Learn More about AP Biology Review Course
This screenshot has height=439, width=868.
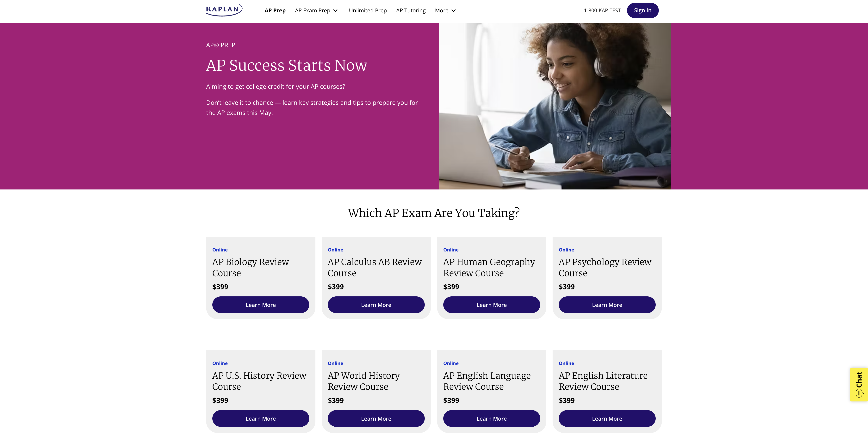click(x=260, y=305)
